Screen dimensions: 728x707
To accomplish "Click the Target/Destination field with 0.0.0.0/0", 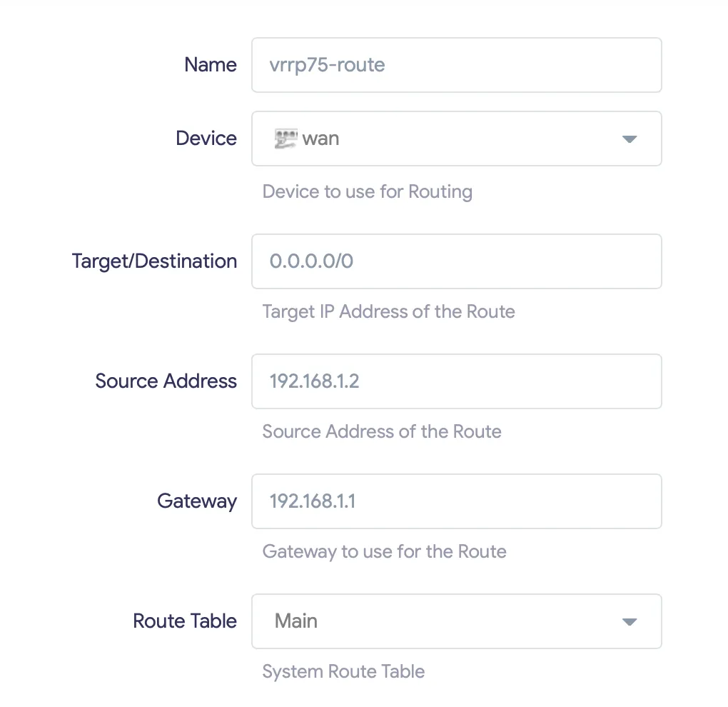I will point(456,261).
